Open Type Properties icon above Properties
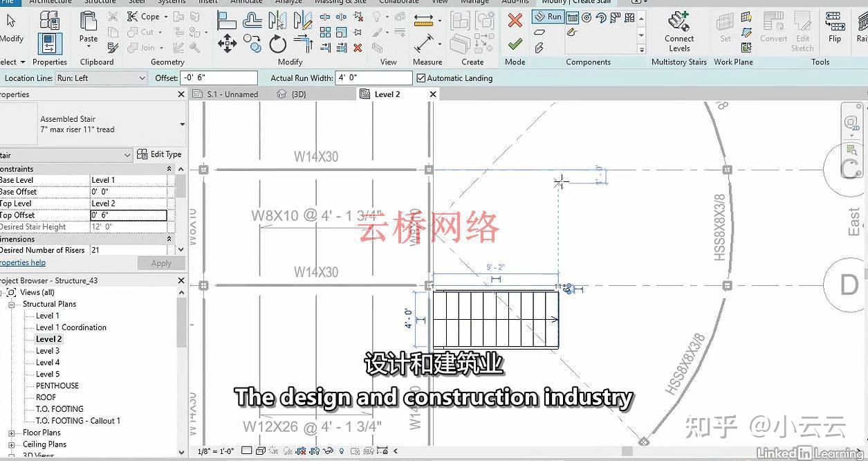Image resolution: width=868 pixels, height=461 pixels. pyautogui.click(x=50, y=19)
